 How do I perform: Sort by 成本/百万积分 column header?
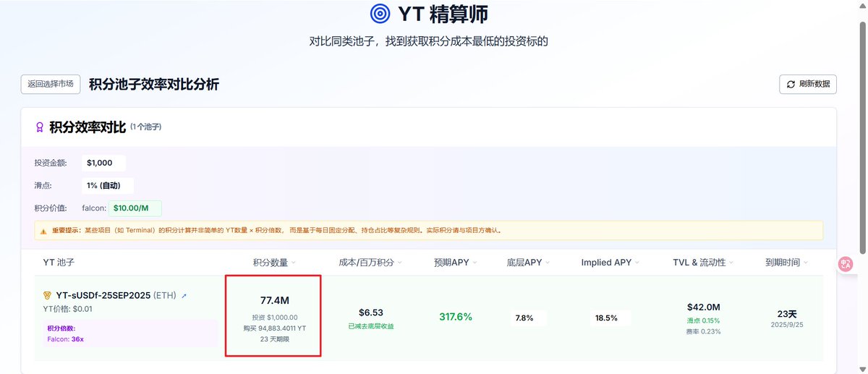[x=370, y=263]
